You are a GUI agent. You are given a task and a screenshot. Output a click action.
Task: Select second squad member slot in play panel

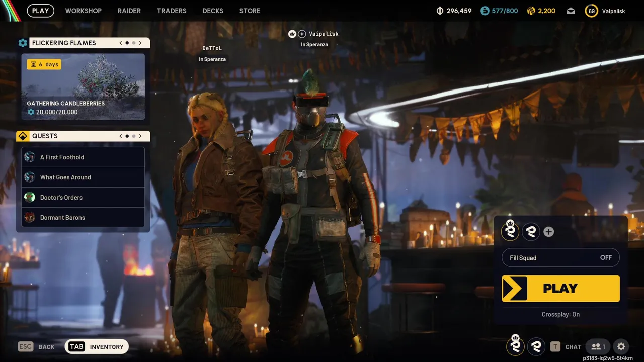(531, 231)
